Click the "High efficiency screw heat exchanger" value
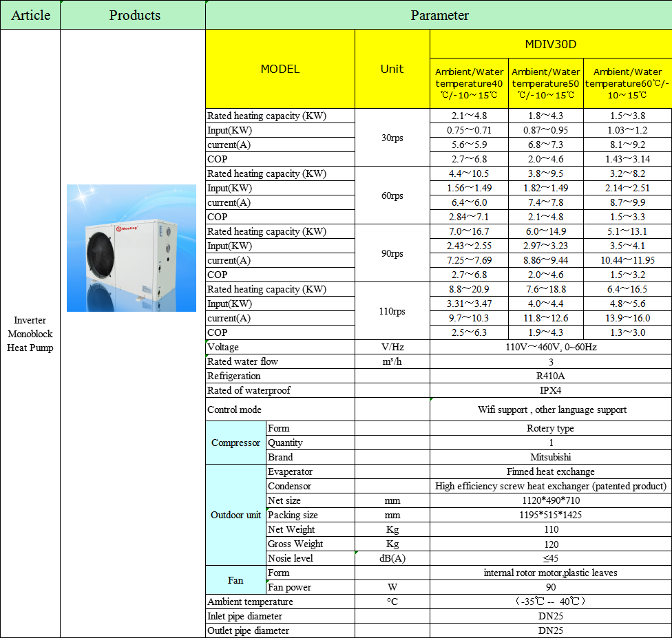The height and width of the screenshot is (638, 672). pos(551,487)
